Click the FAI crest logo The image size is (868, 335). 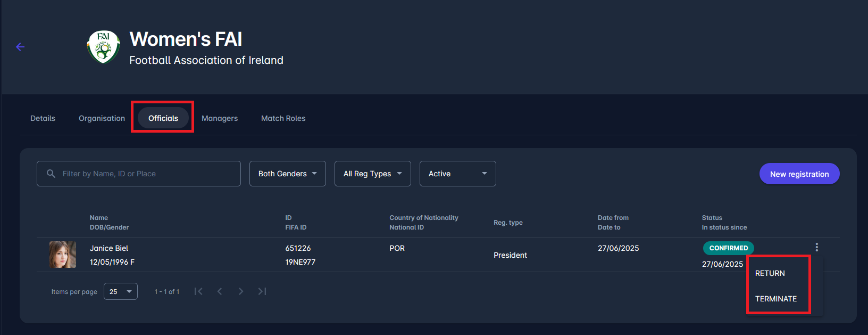pos(103,47)
